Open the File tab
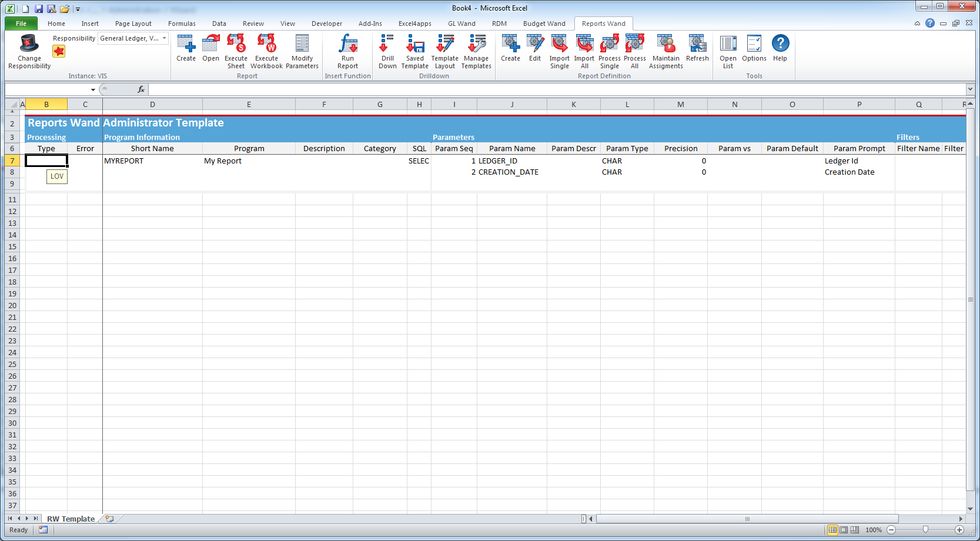This screenshot has height=541, width=980. (21, 24)
